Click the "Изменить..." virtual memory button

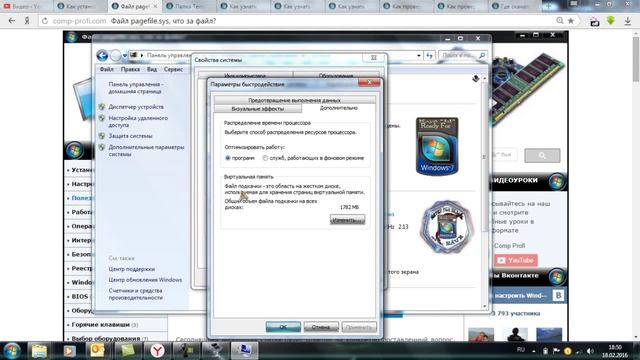347,220
